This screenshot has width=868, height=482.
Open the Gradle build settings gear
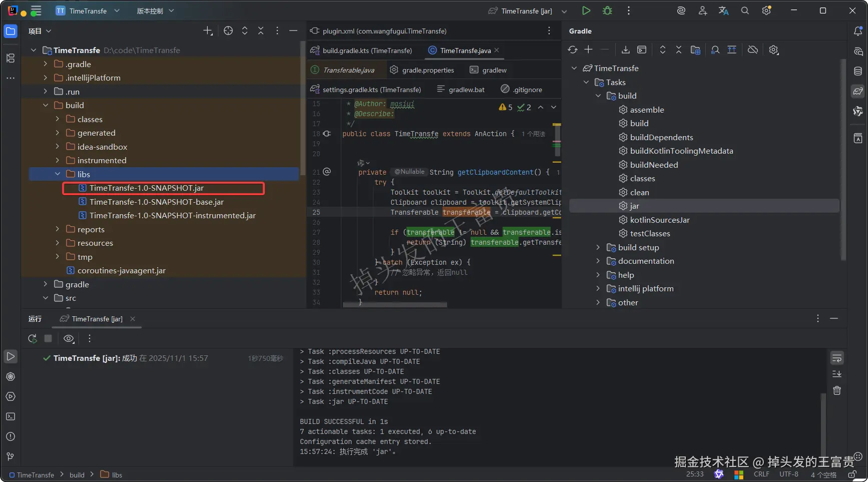(x=773, y=50)
